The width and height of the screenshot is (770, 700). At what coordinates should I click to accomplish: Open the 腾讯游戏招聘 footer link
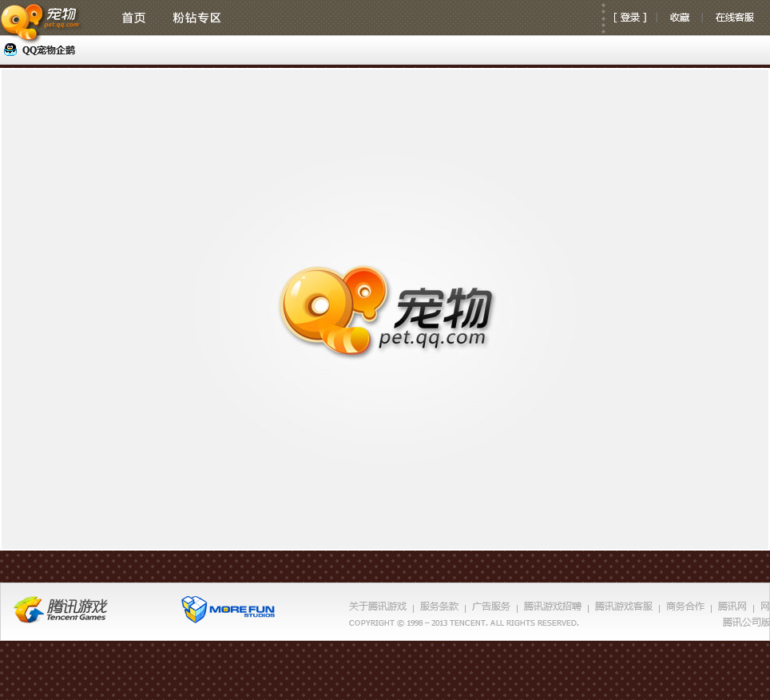coord(553,607)
